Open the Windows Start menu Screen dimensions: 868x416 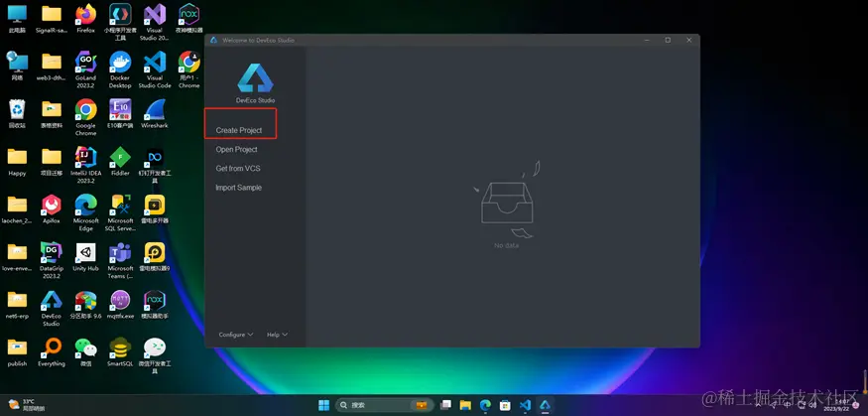pyautogui.click(x=323, y=405)
